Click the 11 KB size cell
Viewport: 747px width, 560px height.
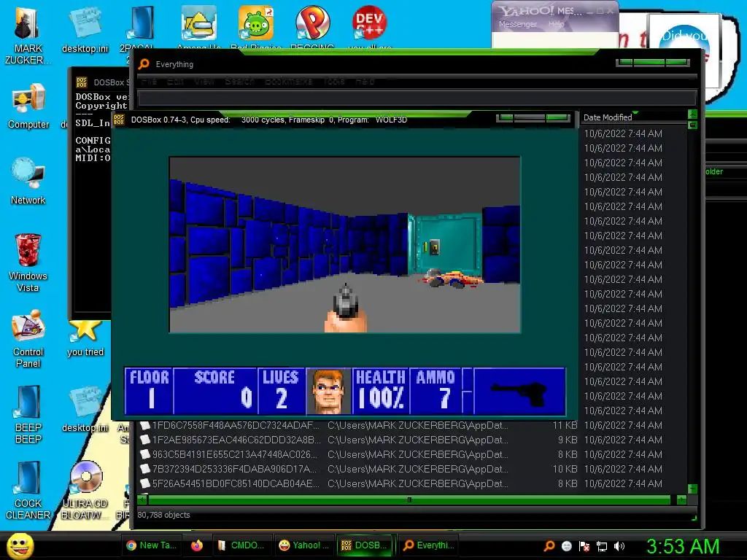(565, 425)
